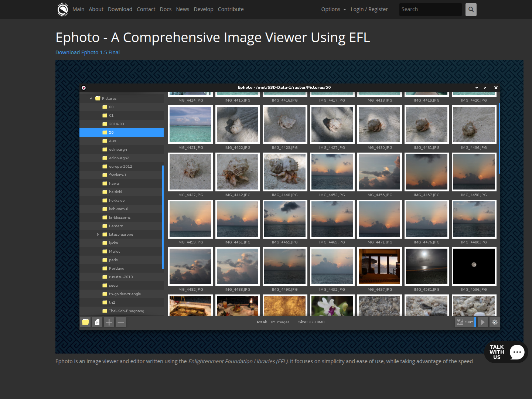
Task: Click the plus zoom-in button in Ephoto
Action: pos(109,322)
